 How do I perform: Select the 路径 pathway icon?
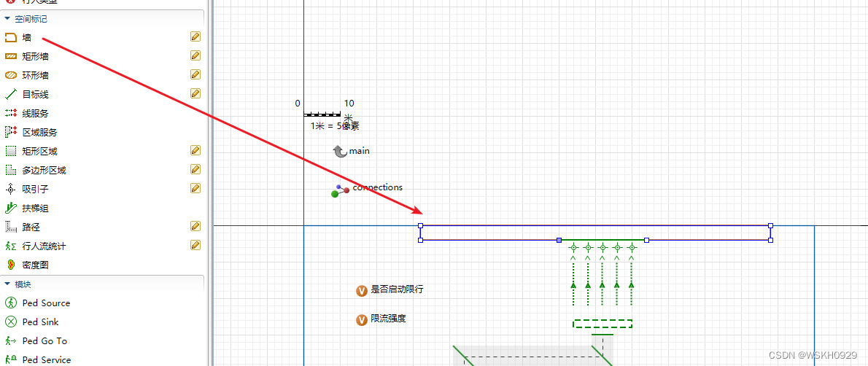(x=10, y=227)
